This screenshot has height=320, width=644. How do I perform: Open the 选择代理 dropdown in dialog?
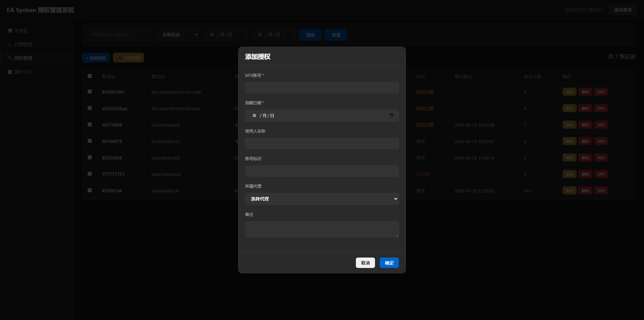(322, 199)
